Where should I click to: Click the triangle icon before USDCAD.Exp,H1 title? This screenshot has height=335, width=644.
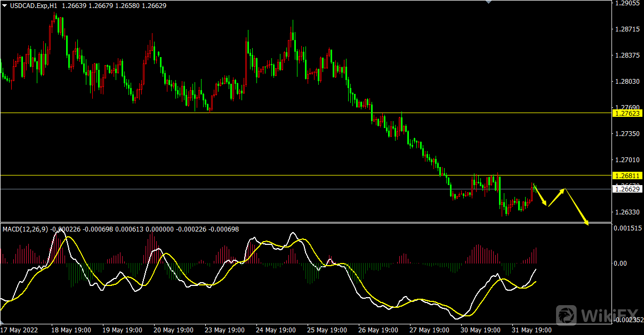(4, 5)
